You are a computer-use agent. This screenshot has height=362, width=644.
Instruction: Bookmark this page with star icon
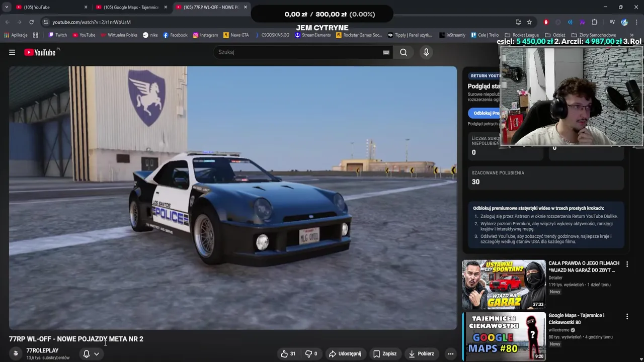tap(529, 22)
